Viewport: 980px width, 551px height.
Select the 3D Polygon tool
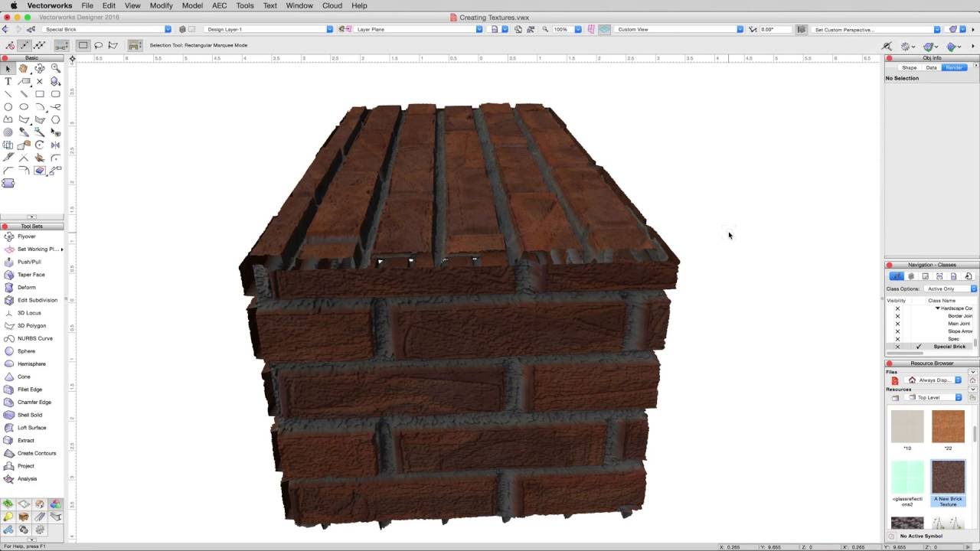coord(32,325)
